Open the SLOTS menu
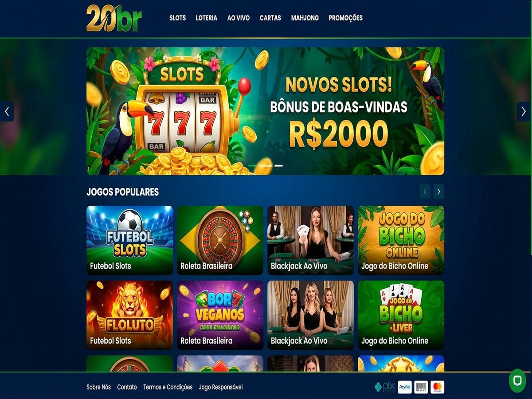Screen dimensions: 532x399 tap(177, 18)
